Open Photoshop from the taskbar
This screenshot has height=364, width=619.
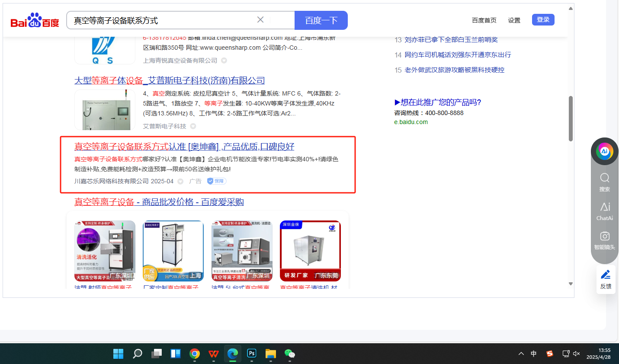pyautogui.click(x=252, y=354)
